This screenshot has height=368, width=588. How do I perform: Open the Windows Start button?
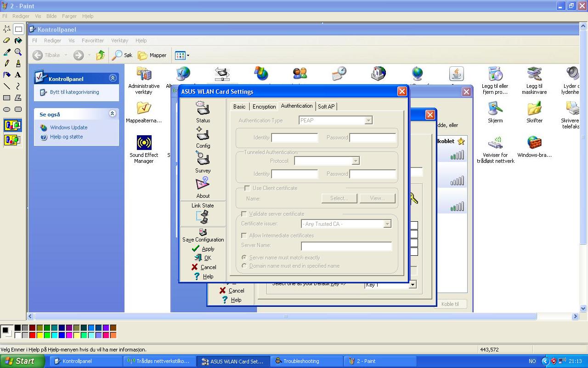[x=23, y=361]
